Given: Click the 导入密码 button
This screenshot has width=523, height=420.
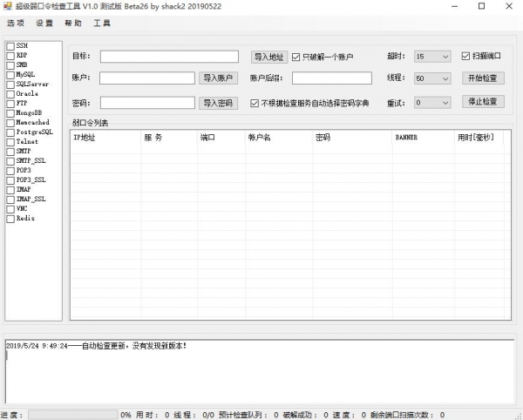Looking at the screenshot, I should (x=218, y=103).
